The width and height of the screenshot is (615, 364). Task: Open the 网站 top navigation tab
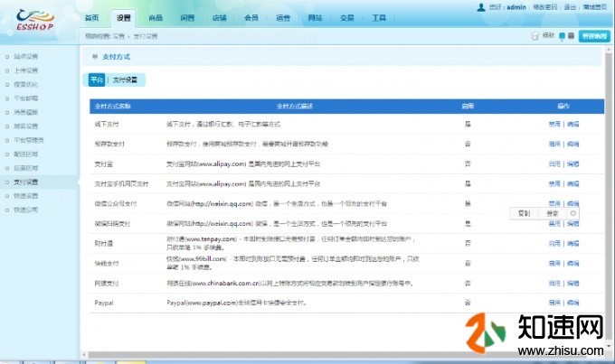tap(315, 18)
